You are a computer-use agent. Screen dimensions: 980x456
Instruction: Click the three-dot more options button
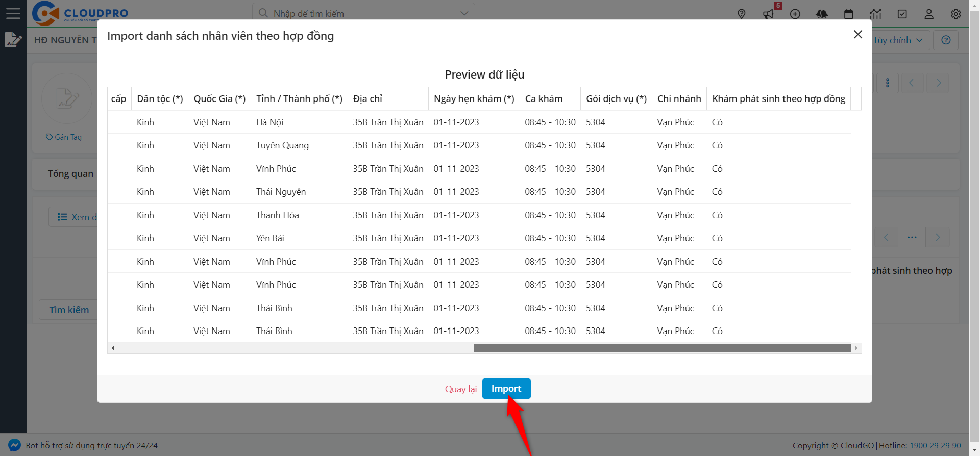pos(888,83)
